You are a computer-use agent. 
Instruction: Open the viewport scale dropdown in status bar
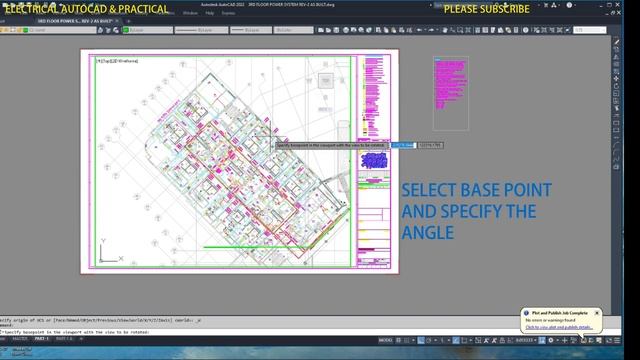[x=526, y=340]
